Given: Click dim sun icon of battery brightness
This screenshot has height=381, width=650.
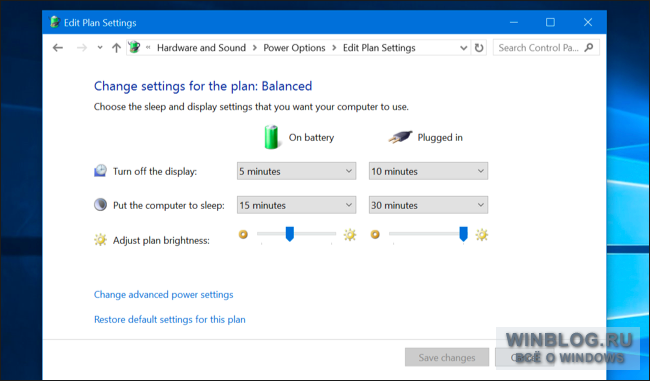Looking at the screenshot, I should 243,234.
